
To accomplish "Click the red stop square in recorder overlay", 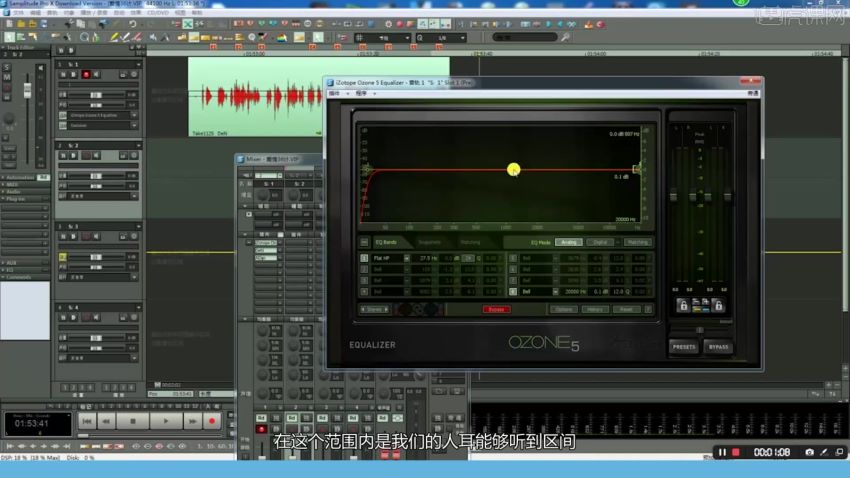I will [x=736, y=452].
